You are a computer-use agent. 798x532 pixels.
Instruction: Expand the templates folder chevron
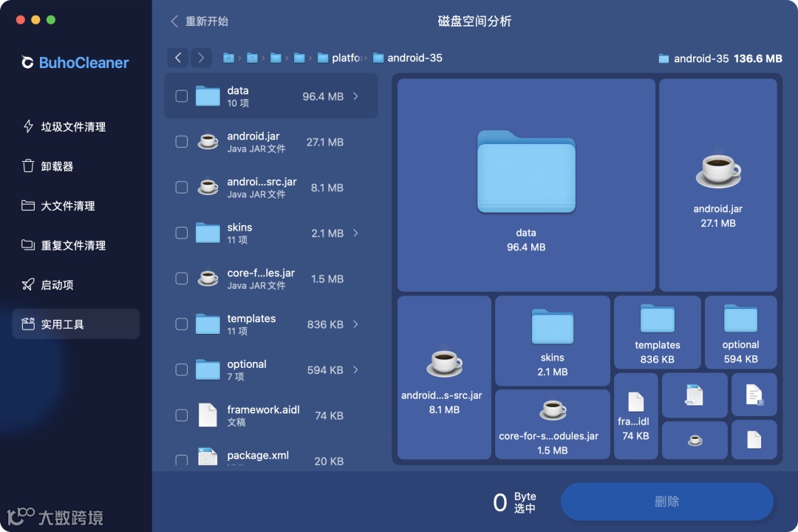pos(355,324)
